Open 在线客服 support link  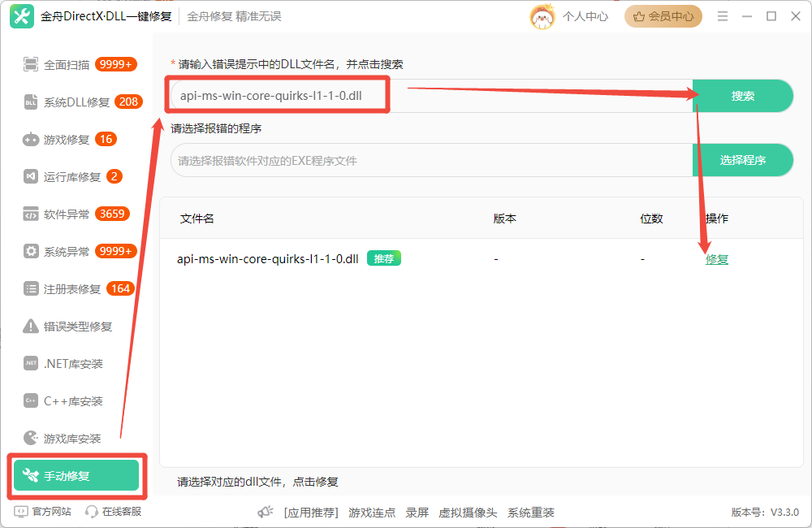point(122,512)
